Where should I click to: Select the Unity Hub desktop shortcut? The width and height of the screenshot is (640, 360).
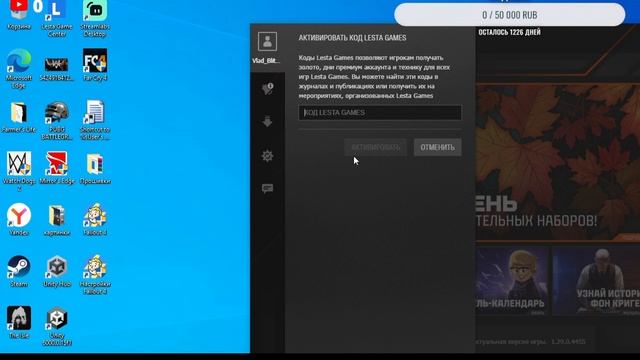57,271
